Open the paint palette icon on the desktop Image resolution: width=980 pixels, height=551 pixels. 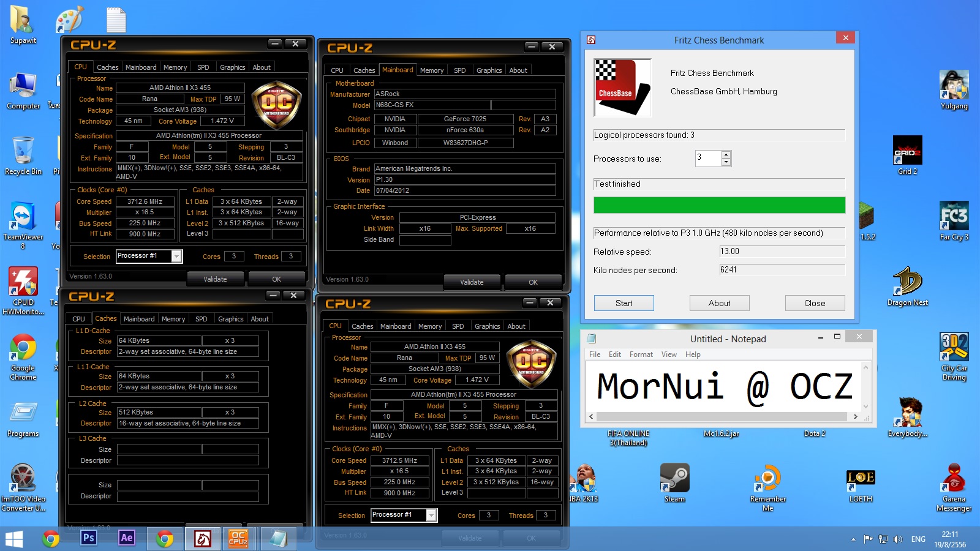point(69,20)
